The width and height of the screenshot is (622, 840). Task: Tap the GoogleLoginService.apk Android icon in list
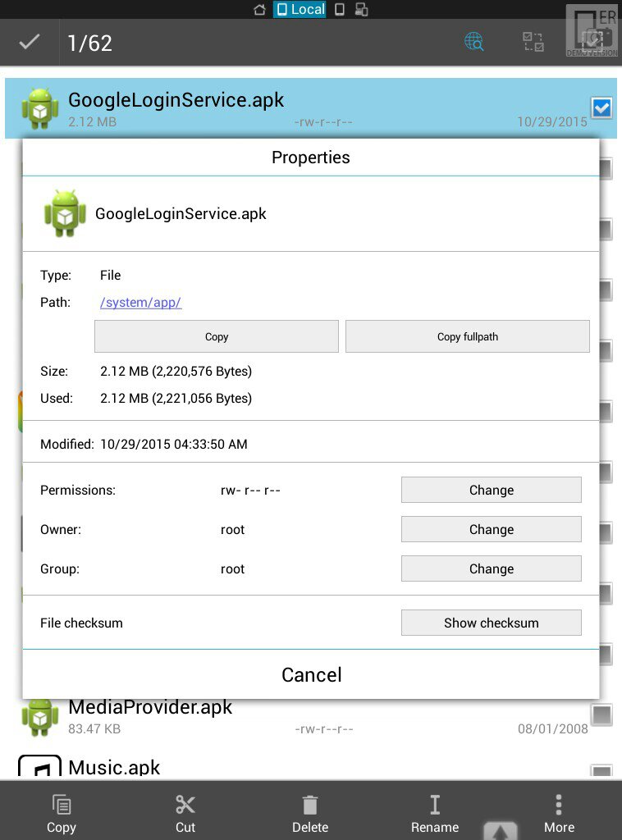click(x=40, y=109)
